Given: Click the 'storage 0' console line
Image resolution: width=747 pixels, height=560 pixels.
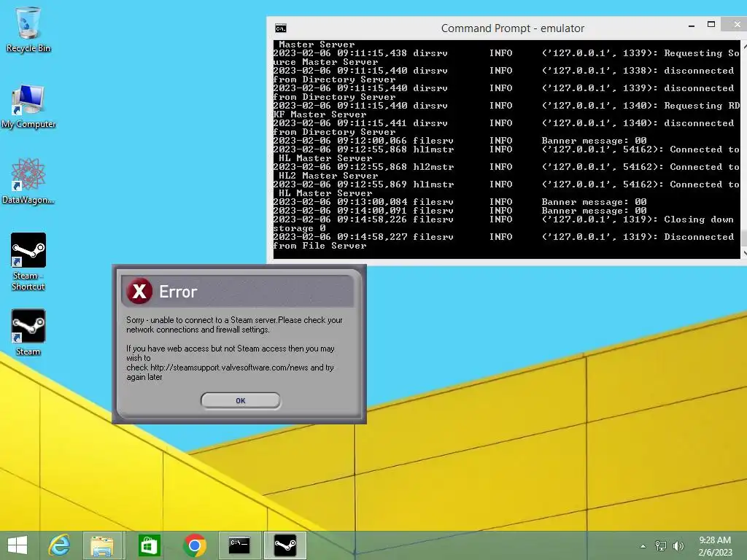Looking at the screenshot, I should coord(300,228).
